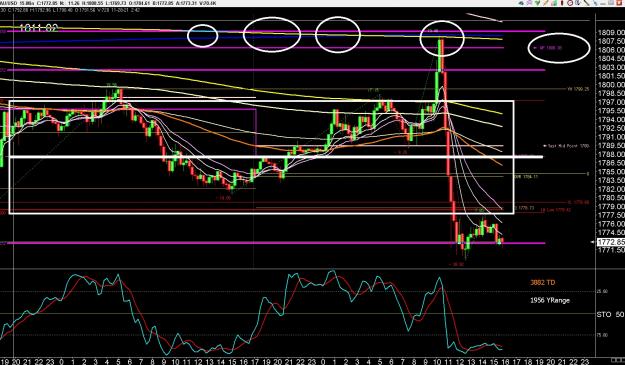Click the 1806.00 price axis label
Screen dimensions: 625x365
click(x=611, y=50)
